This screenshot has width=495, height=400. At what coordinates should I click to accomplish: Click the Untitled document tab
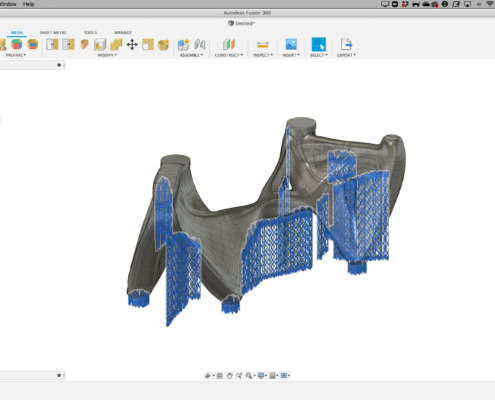[241, 23]
